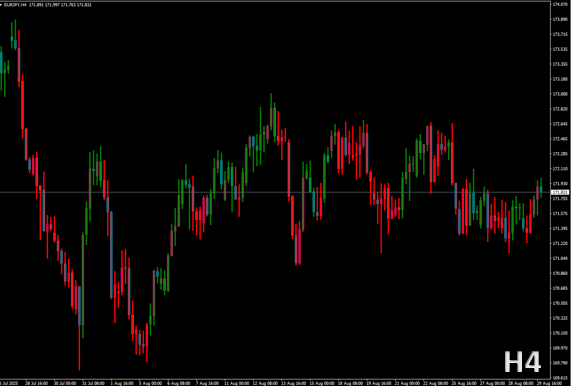Viewport: 571px width, 386px height.
Task: Click the 170.860 price scale label
Action: (x=560, y=273)
